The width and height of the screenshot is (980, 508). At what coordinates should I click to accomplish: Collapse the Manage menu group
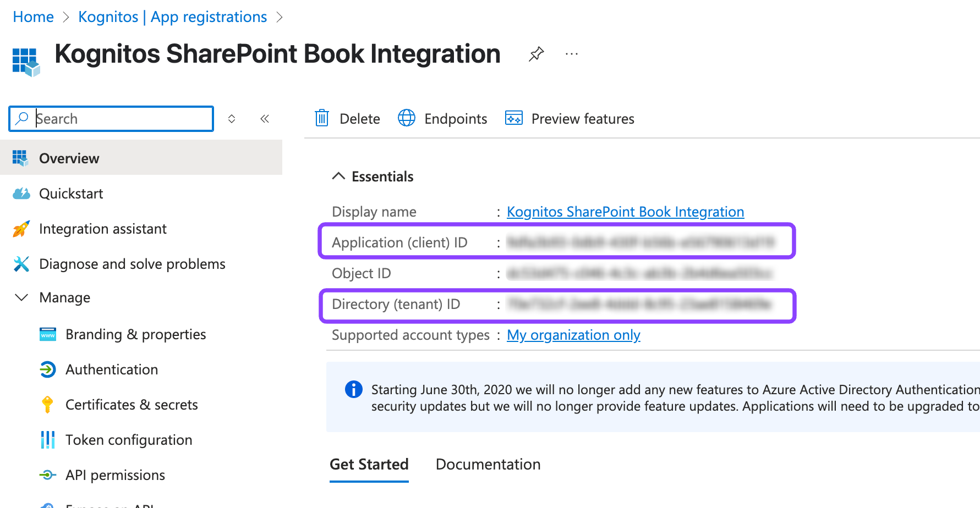[x=21, y=297]
